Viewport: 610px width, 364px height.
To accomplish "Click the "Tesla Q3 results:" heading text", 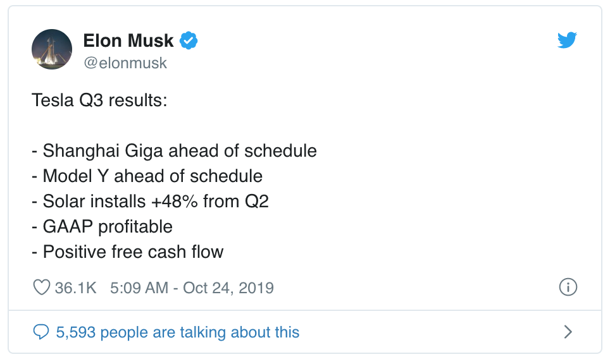I will [x=99, y=100].
